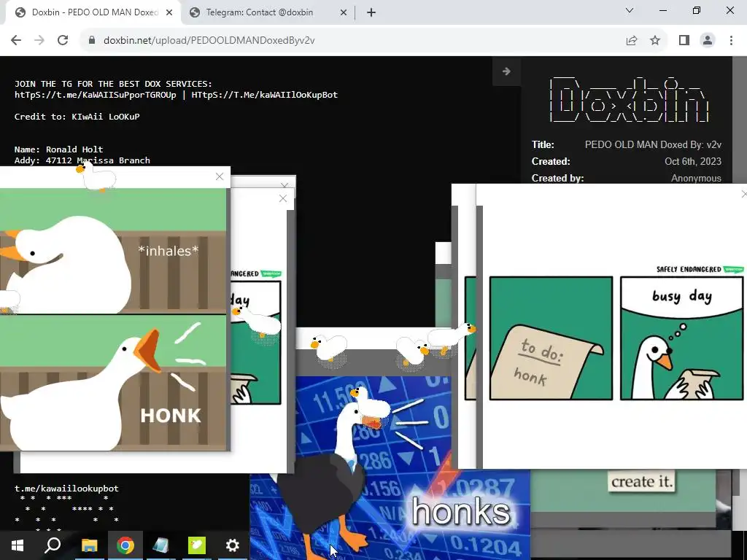Collapse the Doxbin sidebar with the arrow button
Viewport: 747px width, 560px height.
click(506, 71)
